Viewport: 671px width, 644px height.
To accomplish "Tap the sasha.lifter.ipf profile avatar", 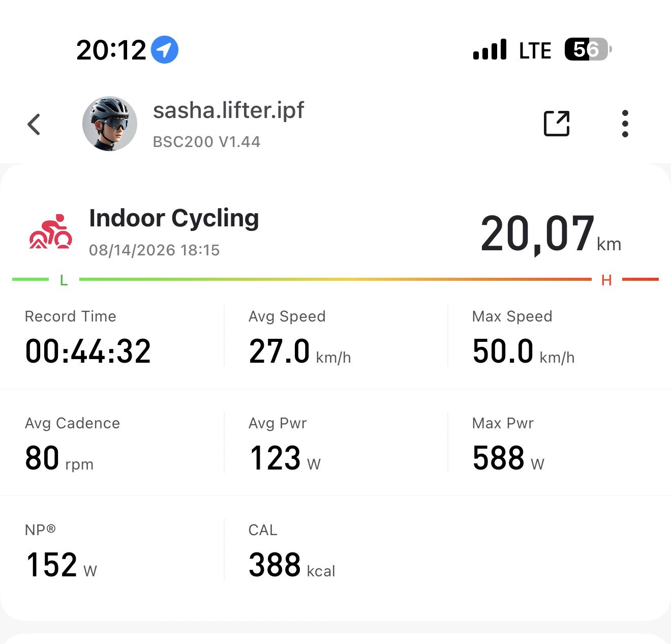I will 110,124.
